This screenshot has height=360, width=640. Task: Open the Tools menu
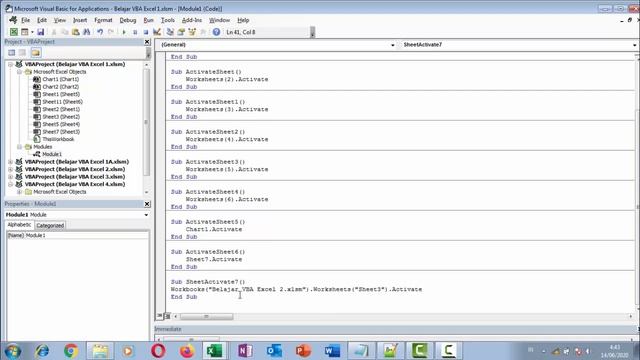(168, 20)
